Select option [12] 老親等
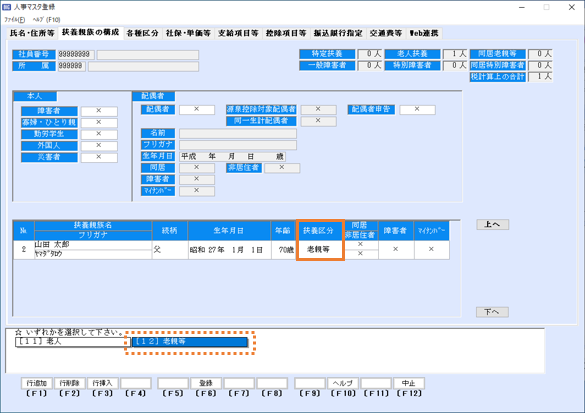The image size is (585, 413). [x=190, y=342]
